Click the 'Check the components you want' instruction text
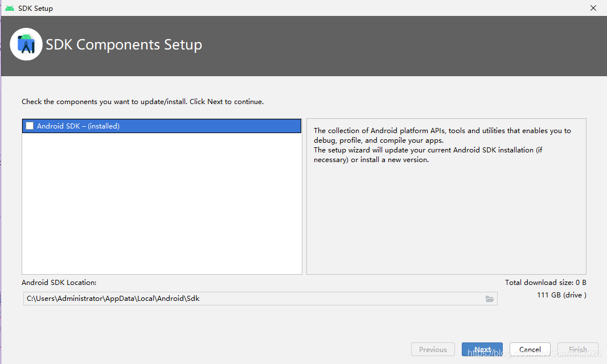This screenshot has height=364, width=607. [142, 102]
